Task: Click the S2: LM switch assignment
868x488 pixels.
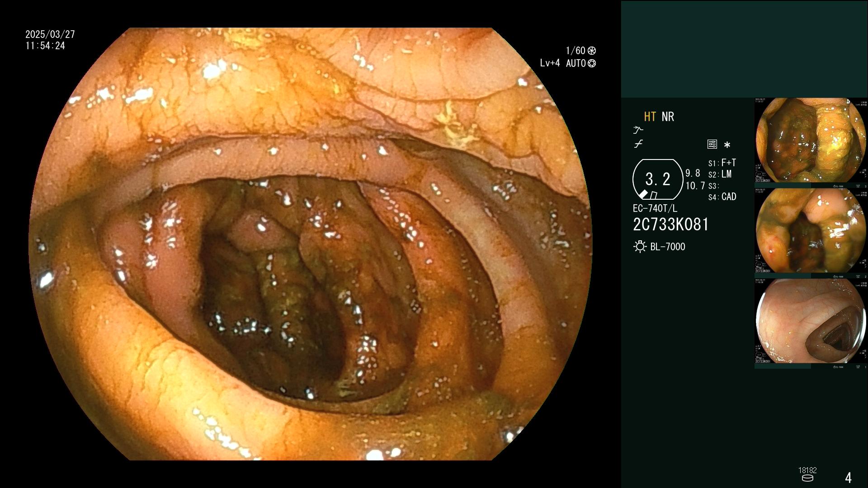Action: click(720, 174)
